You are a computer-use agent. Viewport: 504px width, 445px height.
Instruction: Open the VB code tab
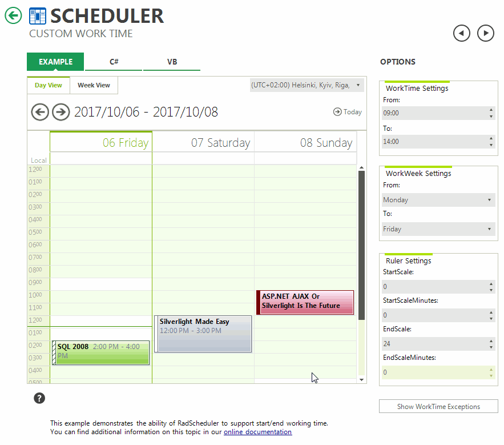[172, 62]
